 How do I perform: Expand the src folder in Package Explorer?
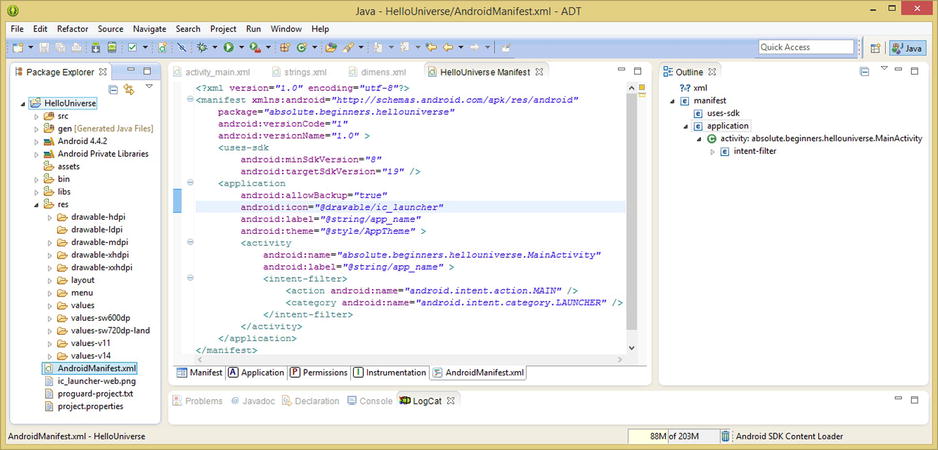[x=36, y=116]
